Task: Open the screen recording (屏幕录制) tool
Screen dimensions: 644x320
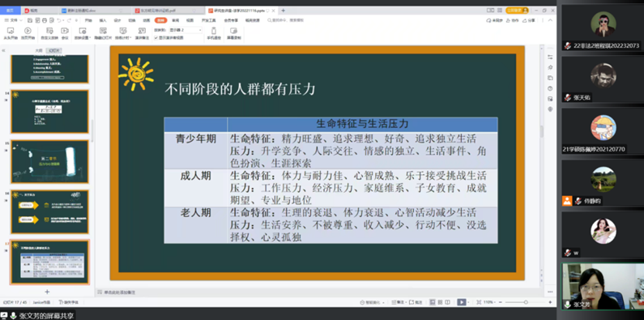Action: pos(233,33)
